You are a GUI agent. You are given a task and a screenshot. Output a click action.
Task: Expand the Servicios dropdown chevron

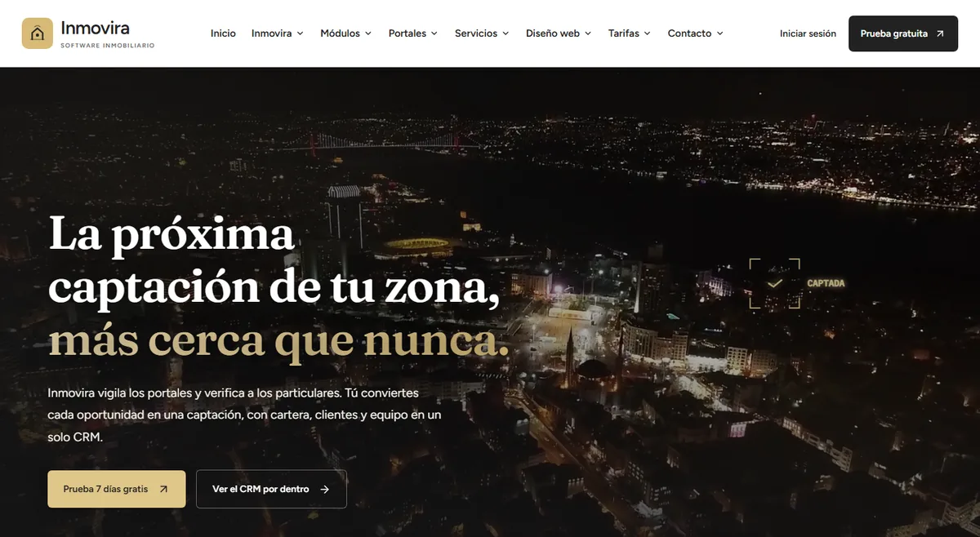coord(506,33)
